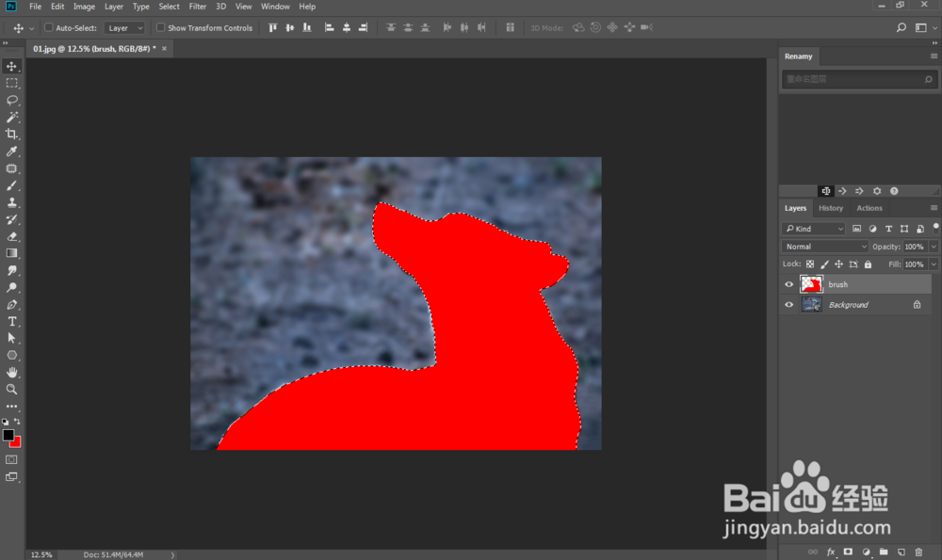Switch to the History tab
Image resolution: width=942 pixels, height=560 pixels.
pos(831,208)
